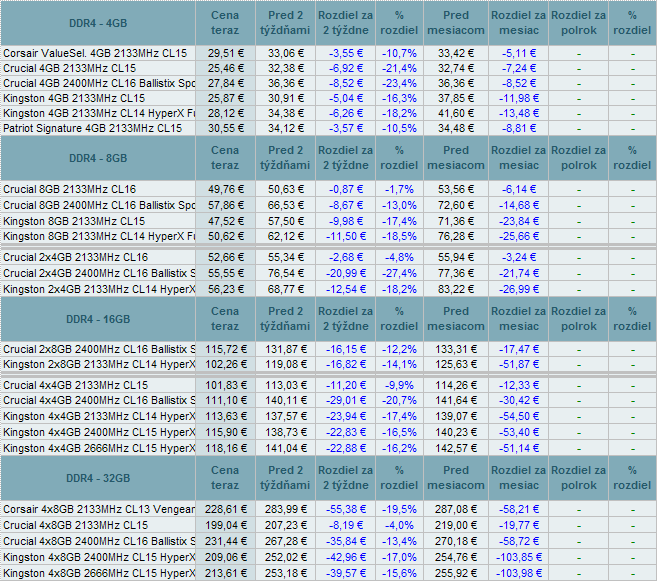Click price 27,84 € for Crucial 4GB 2400MHz
The width and height of the screenshot is (657, 581).
coord(225,83)
